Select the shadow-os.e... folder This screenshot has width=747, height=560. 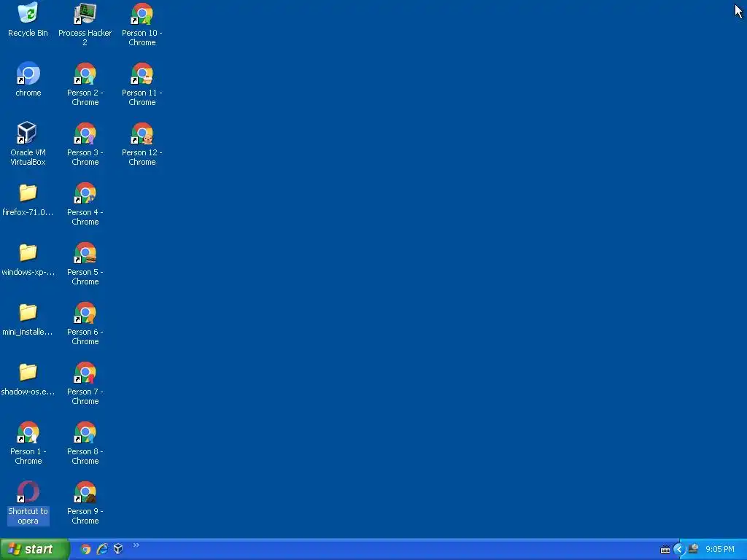tap(28, 379)
